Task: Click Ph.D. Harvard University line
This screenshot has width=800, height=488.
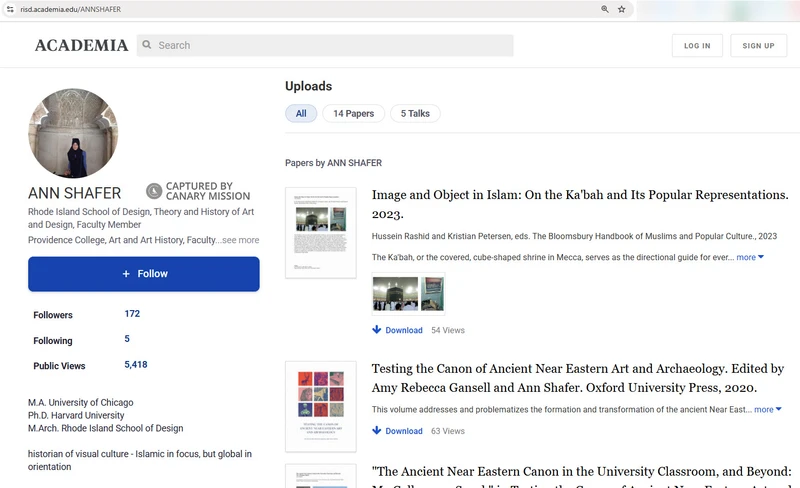Action: click(76, 415)
